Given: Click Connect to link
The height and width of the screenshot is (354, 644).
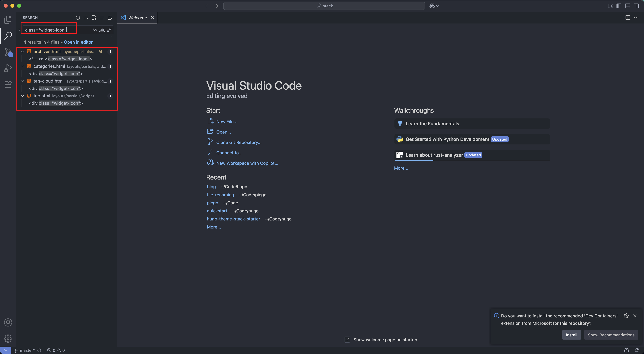Looking at the screenshot, I should pos(229,153).
